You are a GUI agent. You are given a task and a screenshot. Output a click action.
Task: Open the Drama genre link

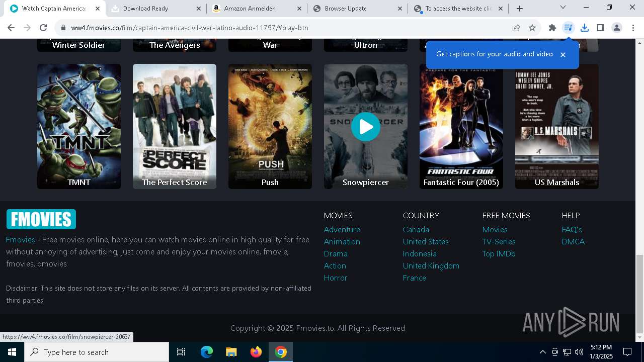(x=336, y=253)
